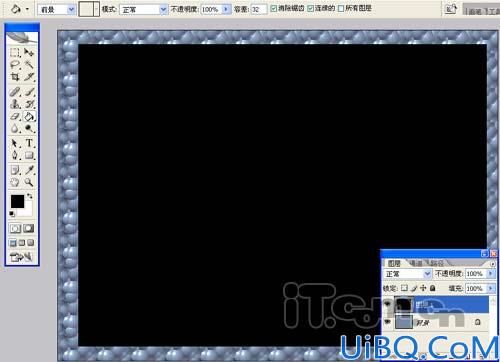Select the Eraser tool
The image size is (500, 362).
(x=15, y=116)
